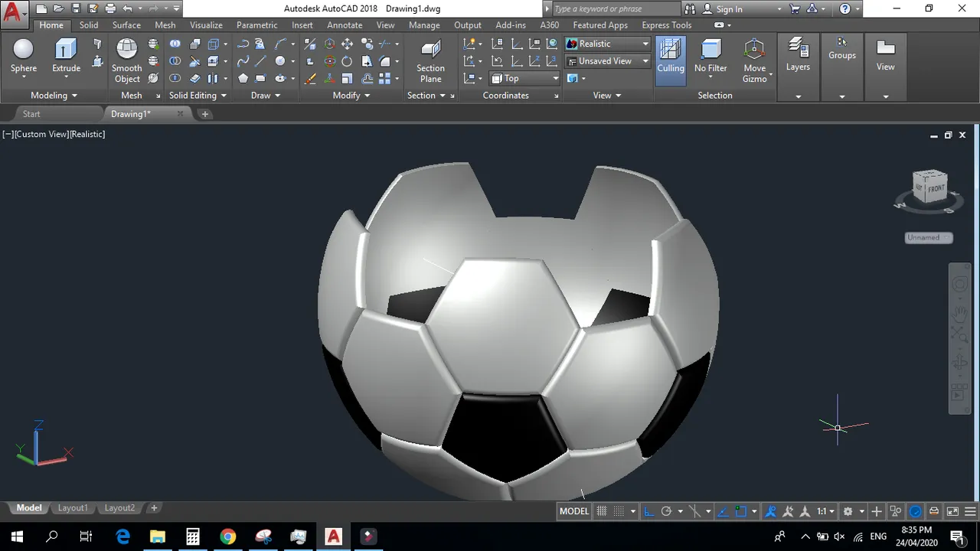Click the Isolate Objects status icon
This screenshot has width=980, height=551.
(896, 511)
